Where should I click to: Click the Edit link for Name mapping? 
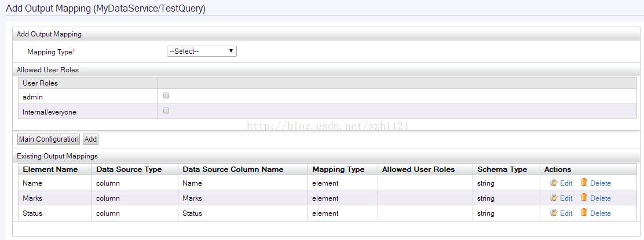pyautogui.click(x=566, y=183)
